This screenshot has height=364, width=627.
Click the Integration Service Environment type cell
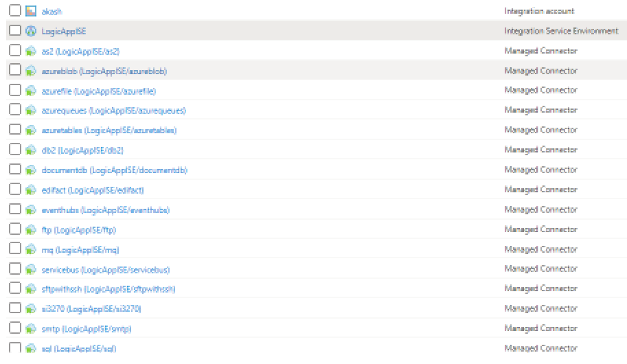(x=560, y=31)
